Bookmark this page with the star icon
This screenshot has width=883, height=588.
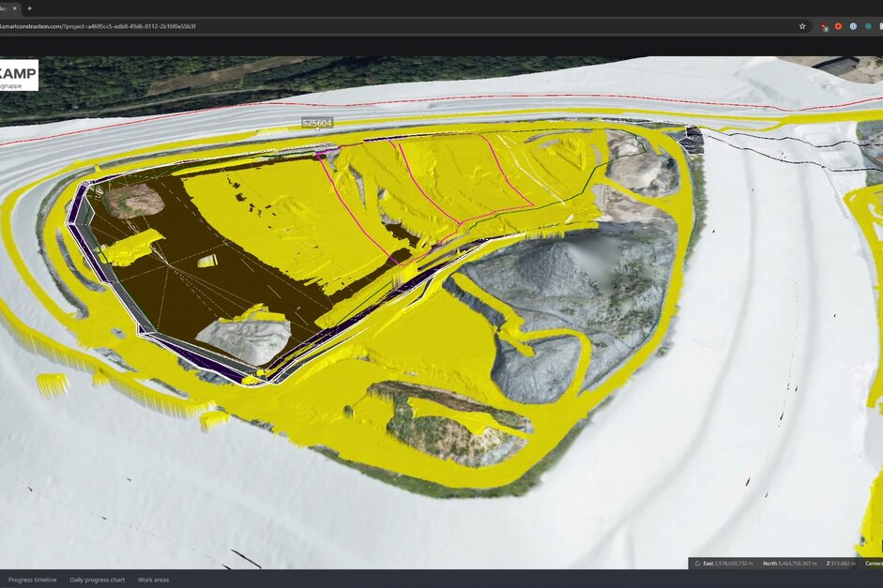click(802, 26)
